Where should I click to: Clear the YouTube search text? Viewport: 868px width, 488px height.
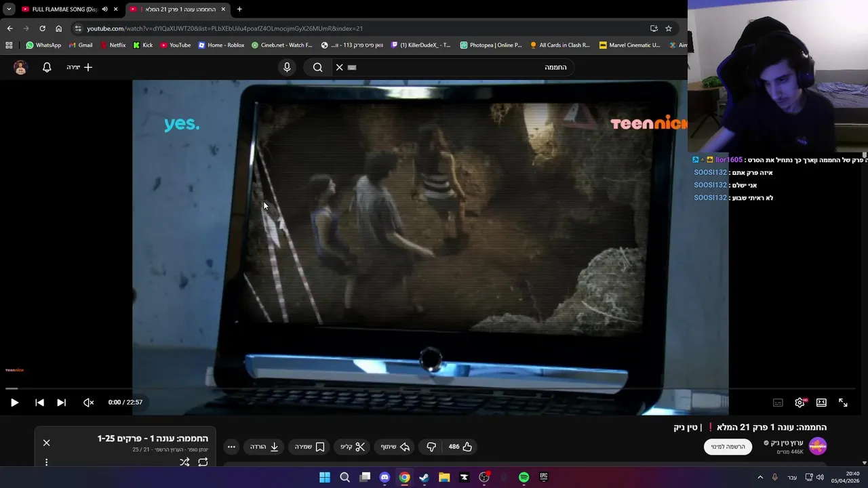tap(340, 67)
